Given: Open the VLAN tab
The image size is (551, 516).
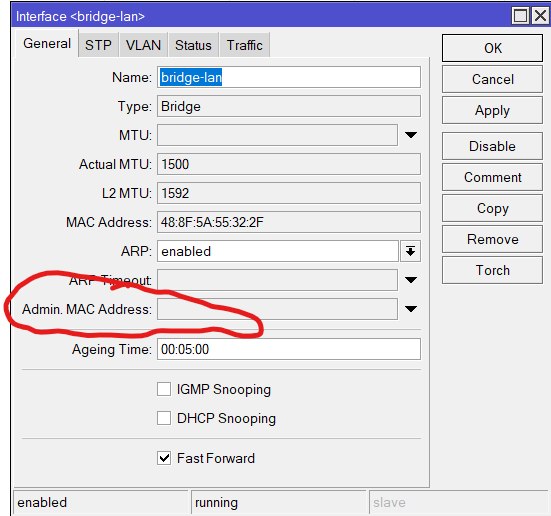Looking at the screenshot, I should click(143, 45).
